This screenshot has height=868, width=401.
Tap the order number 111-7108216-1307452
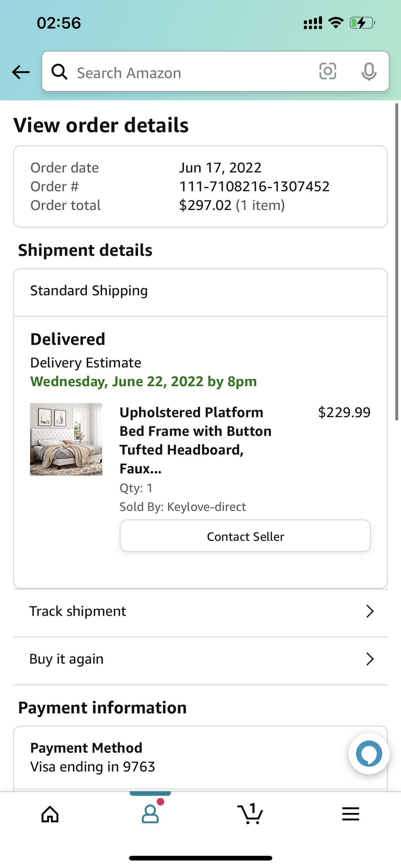[x=254, y=186]
